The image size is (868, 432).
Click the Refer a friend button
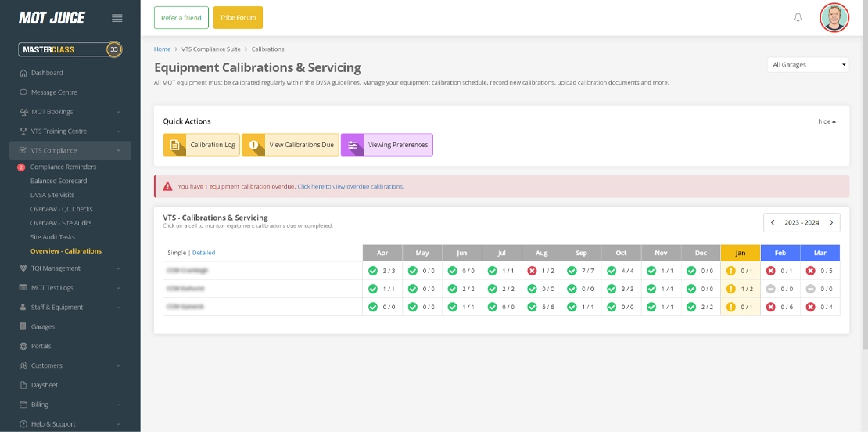pos(181,18)
